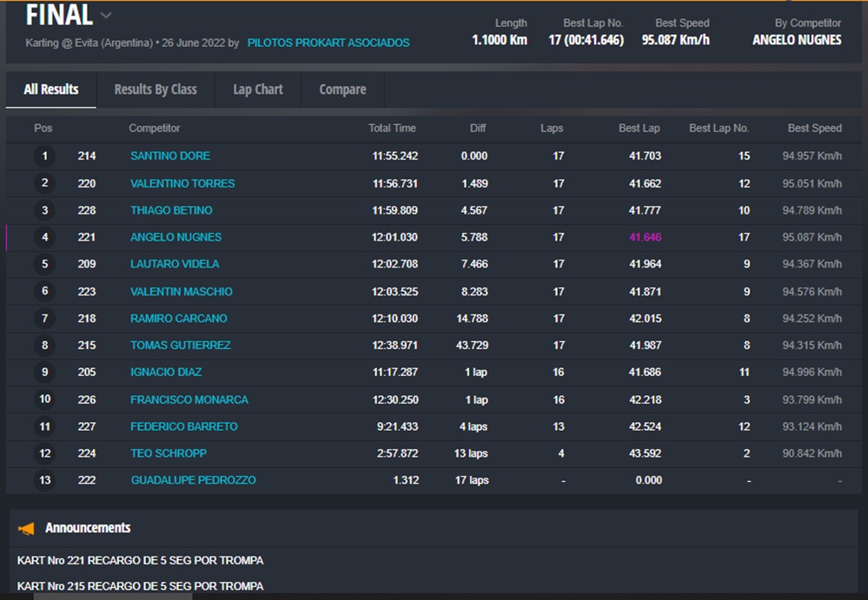Select TEO SCHROPP competitor link
The height and width of the screenshot is (600, 868).
pos(169,453)
